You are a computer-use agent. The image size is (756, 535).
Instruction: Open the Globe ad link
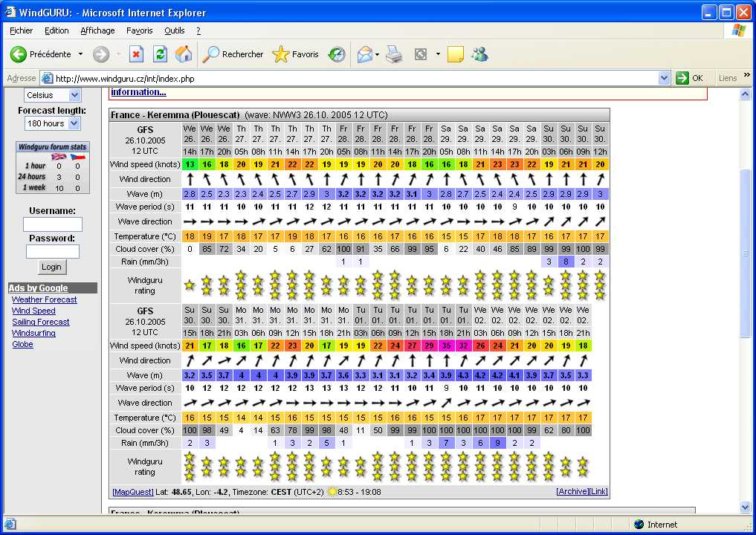[22, 344]
